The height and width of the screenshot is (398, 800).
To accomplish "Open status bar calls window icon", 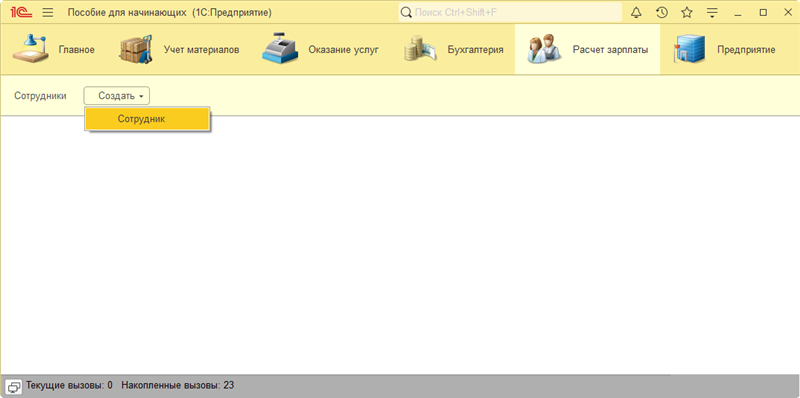I will (x=14, y=386).
